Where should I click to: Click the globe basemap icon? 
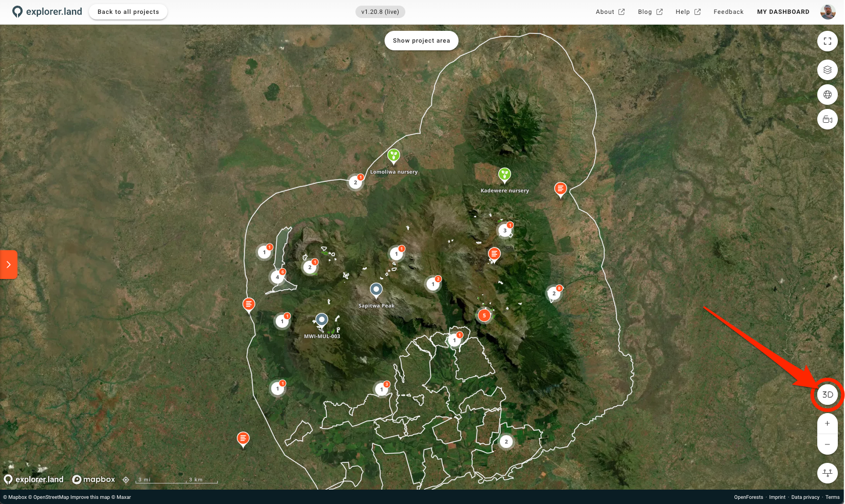pos(827,95)
